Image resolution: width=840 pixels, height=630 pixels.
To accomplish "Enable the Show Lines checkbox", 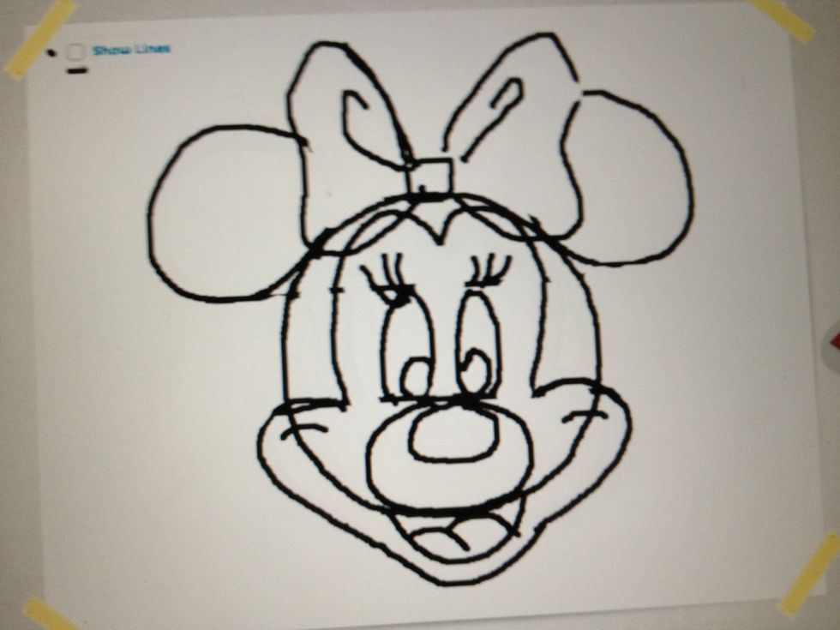I will (x=76, y=51).
